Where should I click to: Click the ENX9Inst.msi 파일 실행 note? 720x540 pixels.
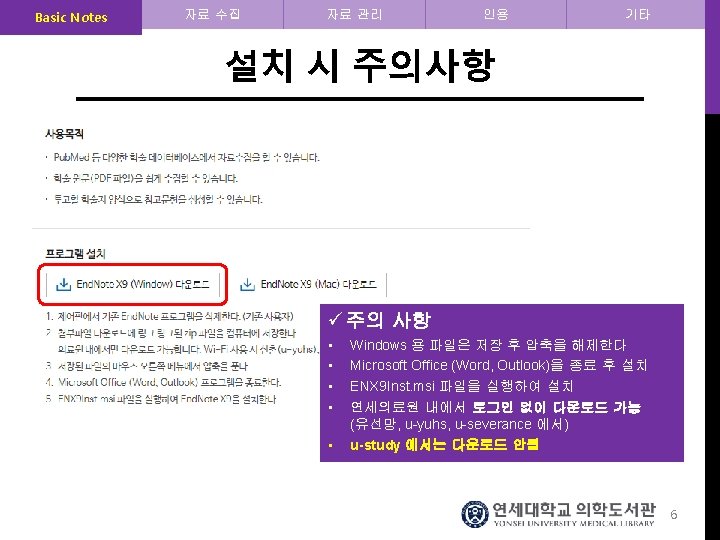coord(461,386)
